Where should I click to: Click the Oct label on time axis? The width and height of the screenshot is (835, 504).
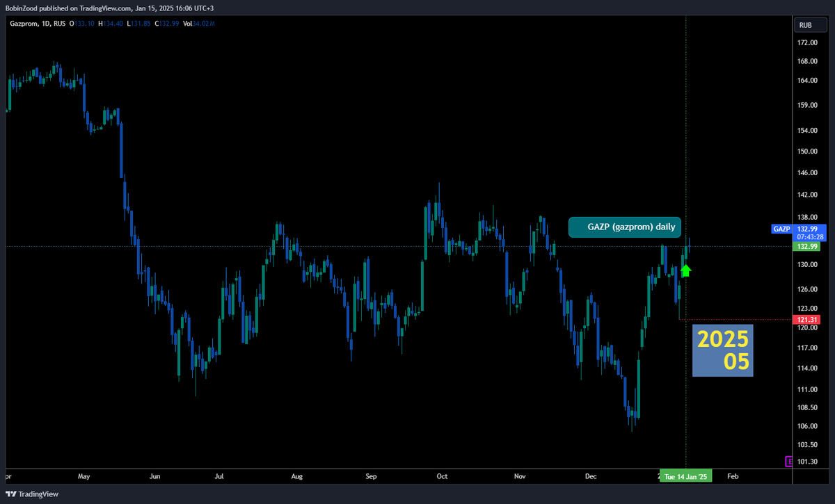[x=442, y=477]
